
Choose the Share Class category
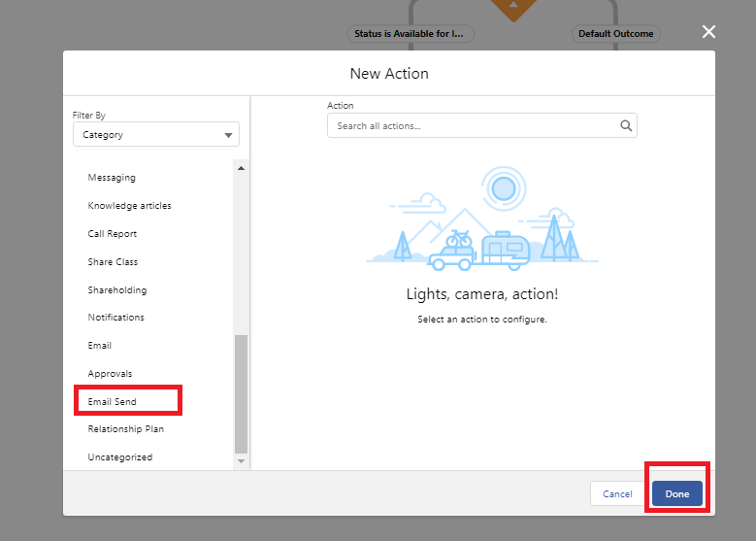[113, 262]
